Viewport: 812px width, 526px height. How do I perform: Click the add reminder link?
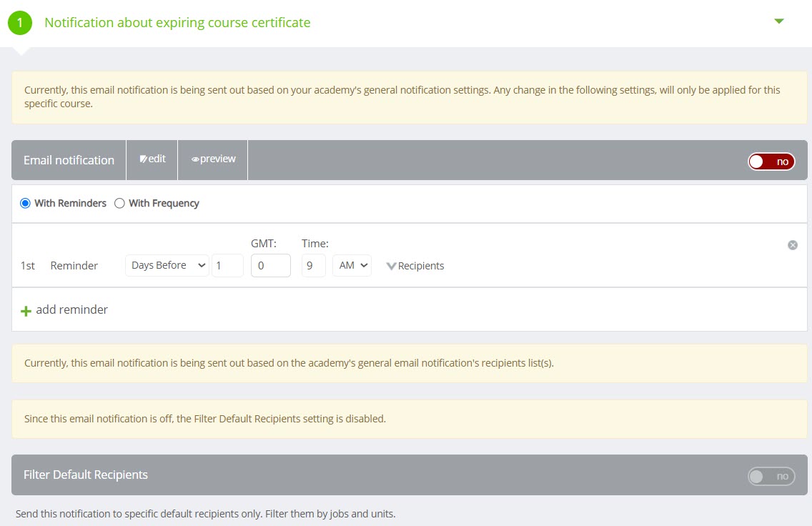coord(71,310)
